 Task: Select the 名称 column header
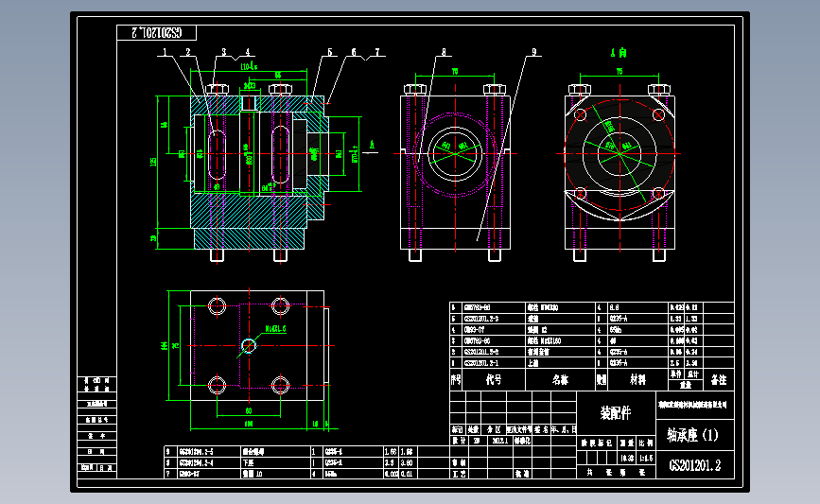click(x=560, y=379)
